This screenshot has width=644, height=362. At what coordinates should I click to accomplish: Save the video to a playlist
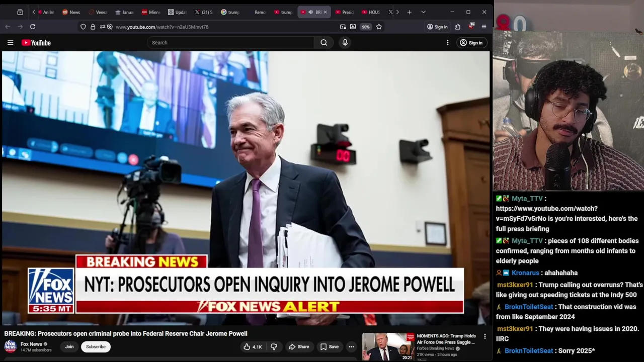pos(330,347)
